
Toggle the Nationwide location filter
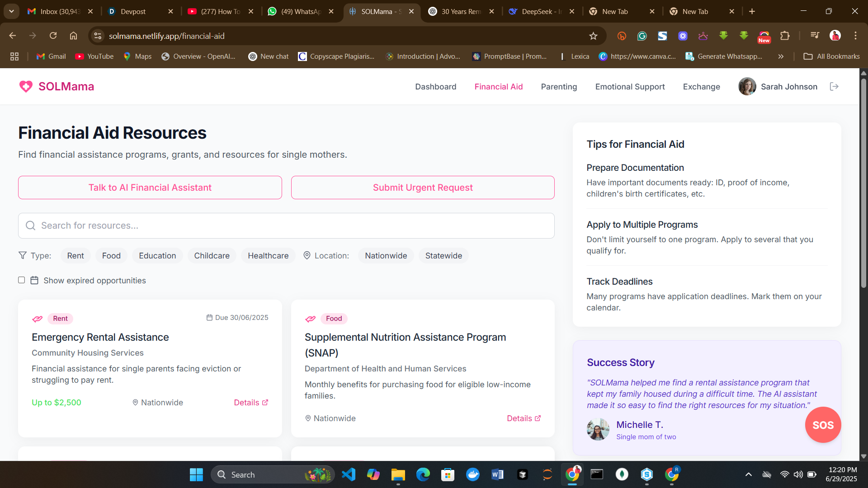click(386, 256)
